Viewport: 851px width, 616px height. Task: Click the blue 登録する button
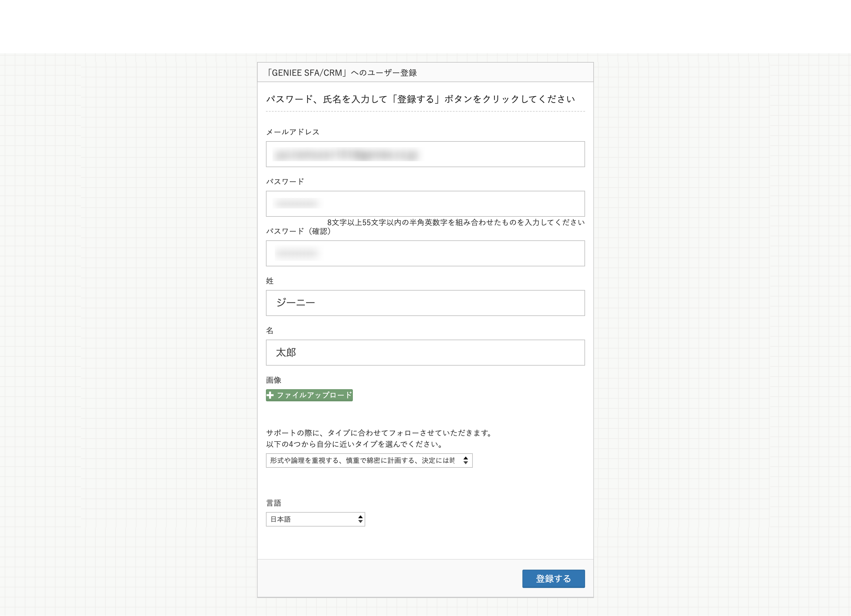553,578
